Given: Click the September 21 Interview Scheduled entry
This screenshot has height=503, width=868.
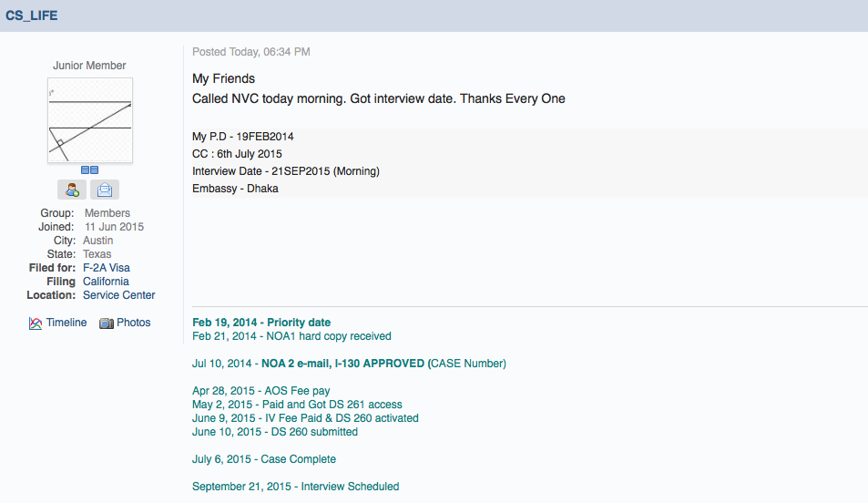Looking at the screenshot, I should pyautogui.click(x=296, y=487).
